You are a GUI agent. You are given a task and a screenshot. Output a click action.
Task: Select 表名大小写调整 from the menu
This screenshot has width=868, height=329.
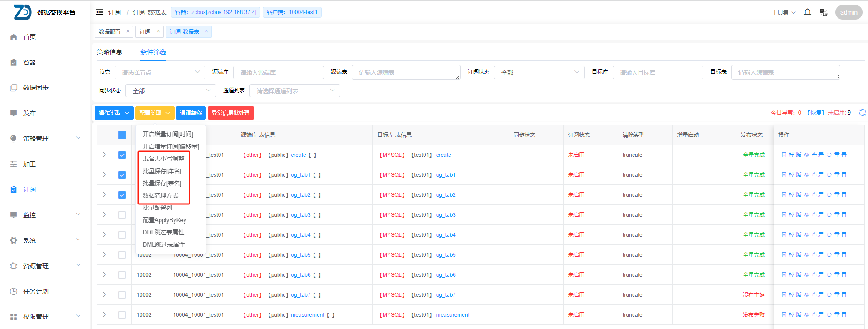[163, 159]
